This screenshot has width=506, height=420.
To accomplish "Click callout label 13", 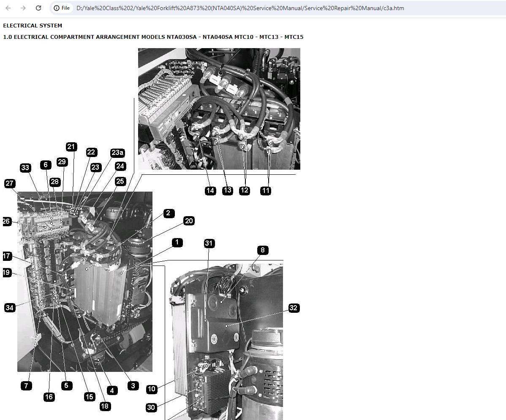I will point(228,190).
